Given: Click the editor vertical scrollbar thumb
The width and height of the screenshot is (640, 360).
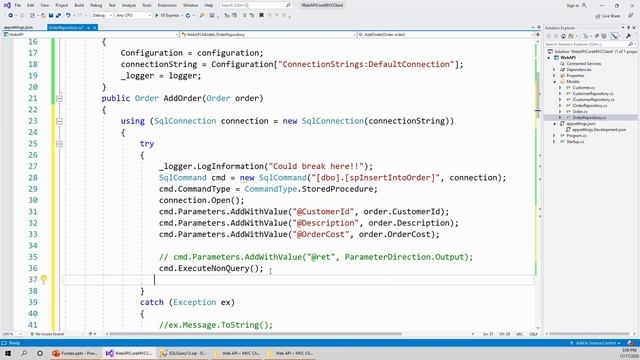Looking at the screenshot, I should (x=538, y=94).
